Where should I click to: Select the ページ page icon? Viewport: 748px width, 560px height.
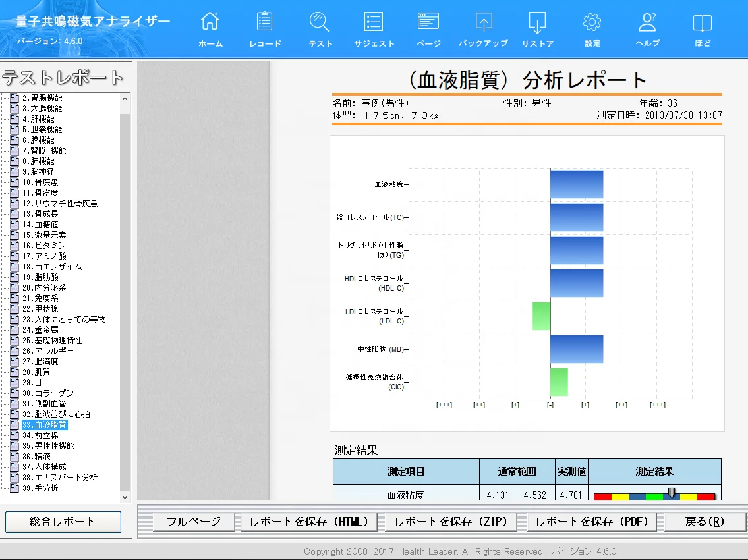[x=428, y=30]
